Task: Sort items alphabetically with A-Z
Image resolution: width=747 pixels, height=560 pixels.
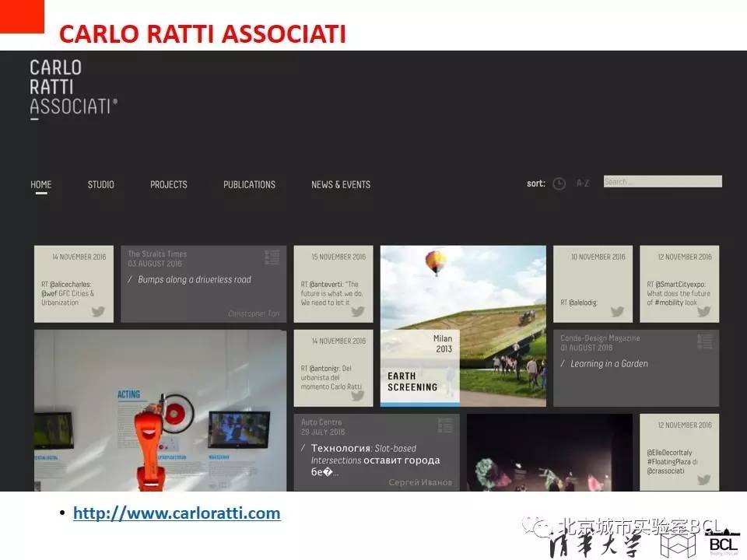Action: [x=583, y=184]
